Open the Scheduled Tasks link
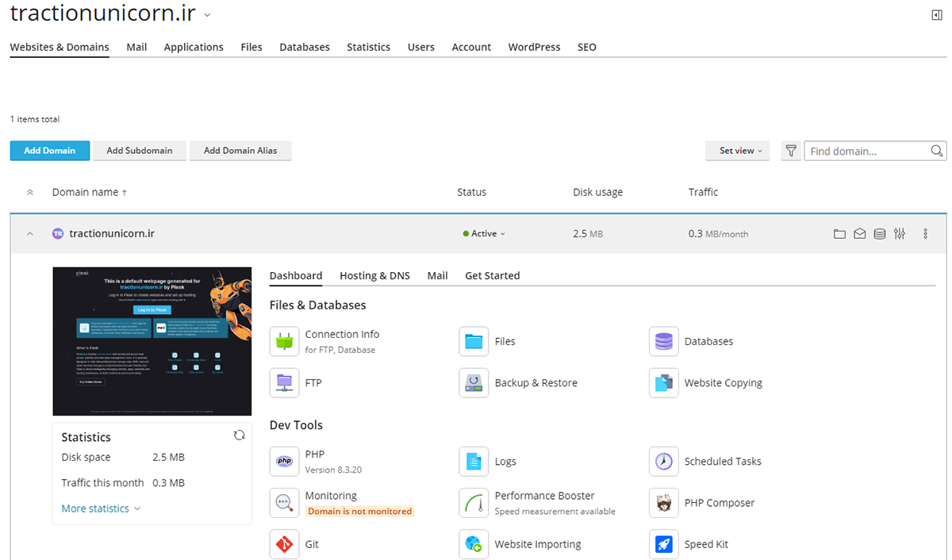The height and width of the screenshot is (560, 952). click(723, 461)
